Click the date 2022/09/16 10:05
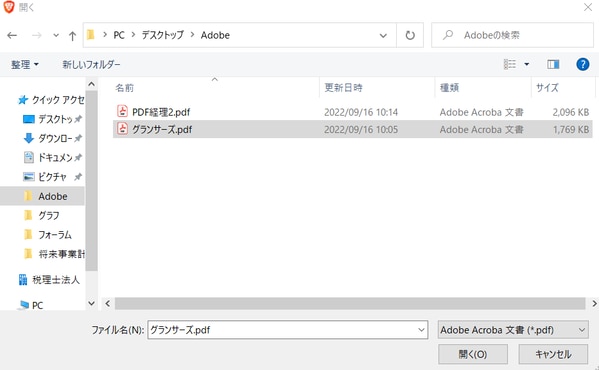599x370 pixels. tap(361, 130)
